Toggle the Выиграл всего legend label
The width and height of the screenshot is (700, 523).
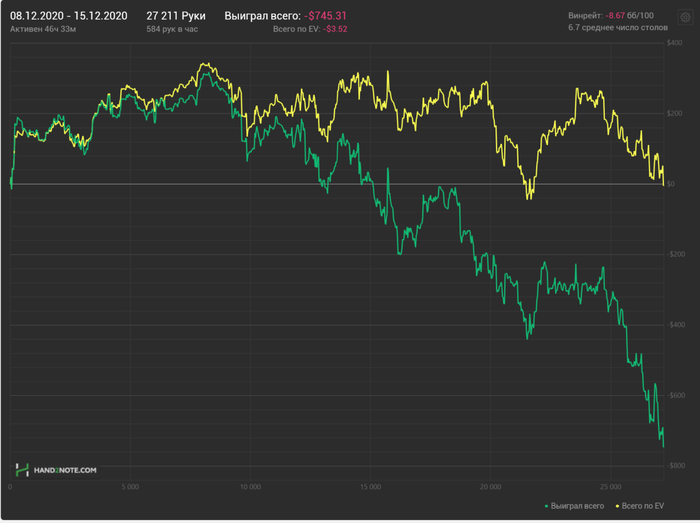point(577,506)
